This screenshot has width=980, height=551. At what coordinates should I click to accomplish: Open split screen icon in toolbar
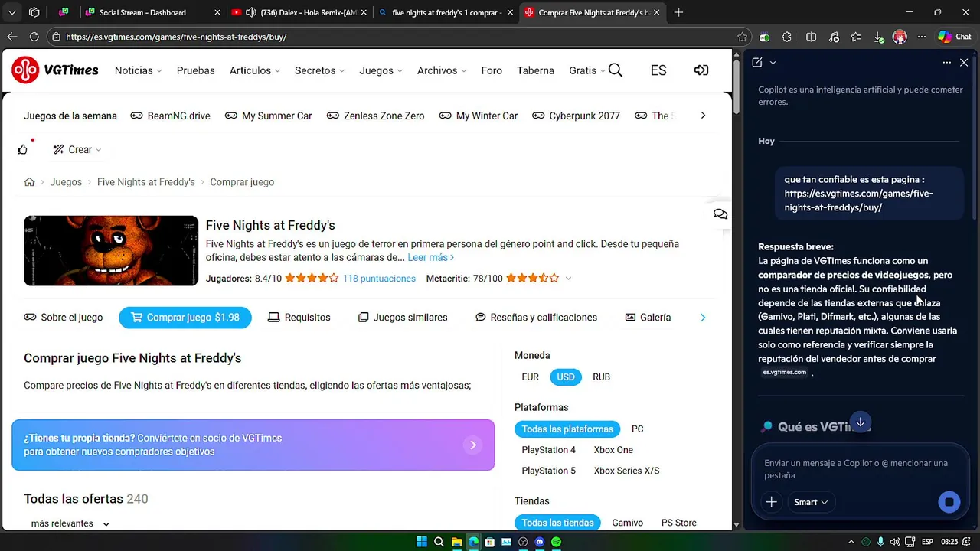click(x=811, y=37)
